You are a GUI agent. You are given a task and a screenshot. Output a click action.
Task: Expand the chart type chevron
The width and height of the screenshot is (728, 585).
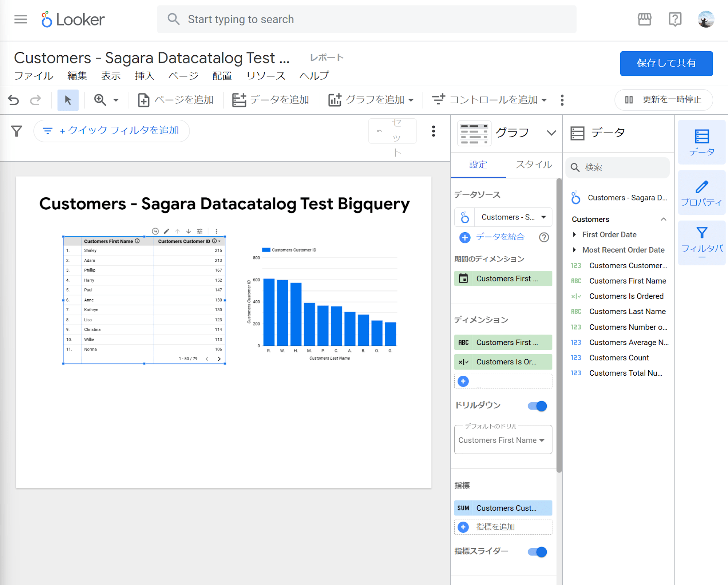click(551, 133)
